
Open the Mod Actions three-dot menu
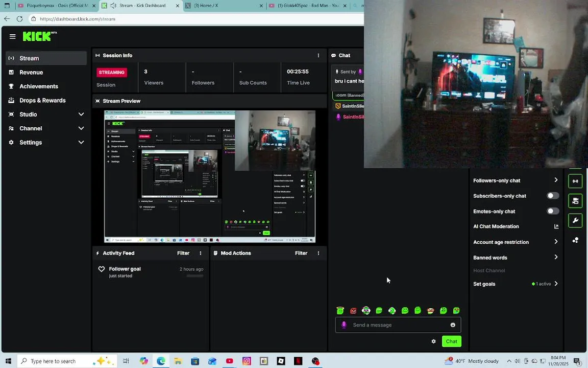318,253
